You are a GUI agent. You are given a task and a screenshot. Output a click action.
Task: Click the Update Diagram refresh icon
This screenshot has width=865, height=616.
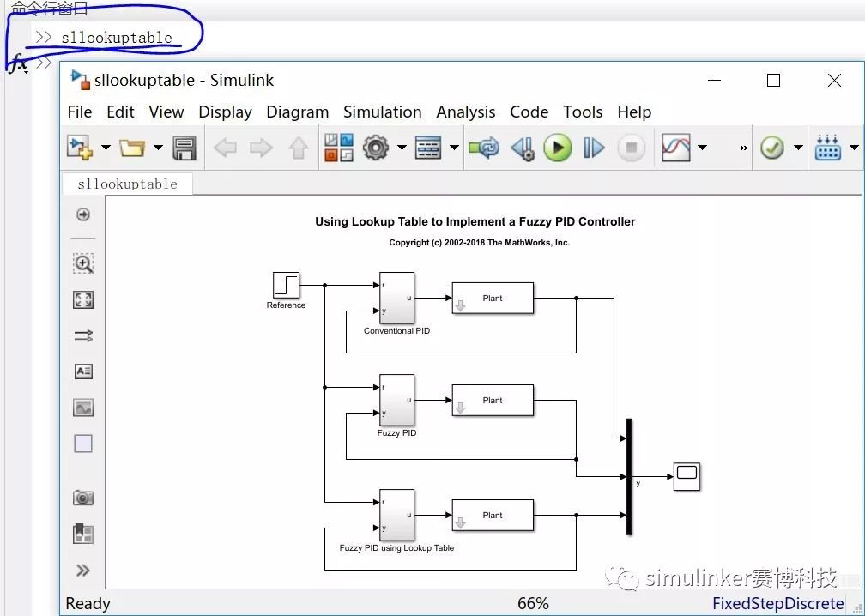point(484,148)
